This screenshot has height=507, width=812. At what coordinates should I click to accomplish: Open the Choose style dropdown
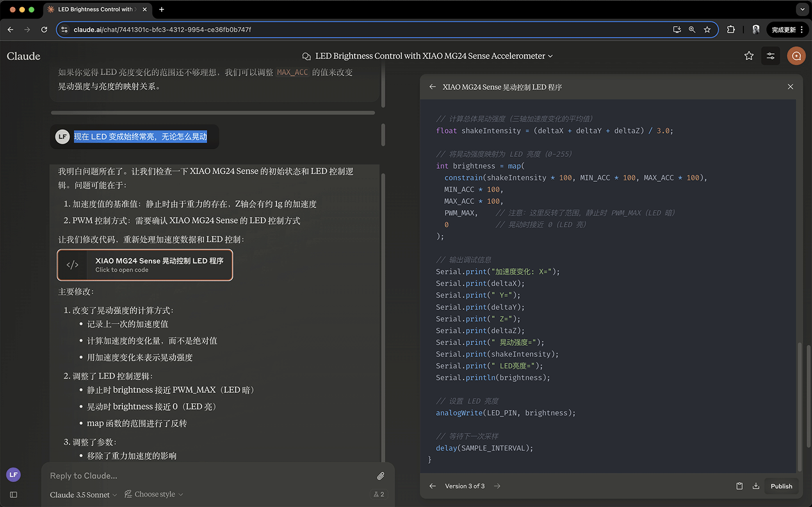point(154,494)
